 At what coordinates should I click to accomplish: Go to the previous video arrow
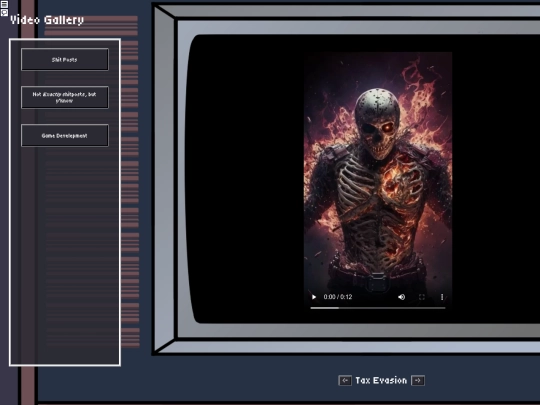[345, 381]
